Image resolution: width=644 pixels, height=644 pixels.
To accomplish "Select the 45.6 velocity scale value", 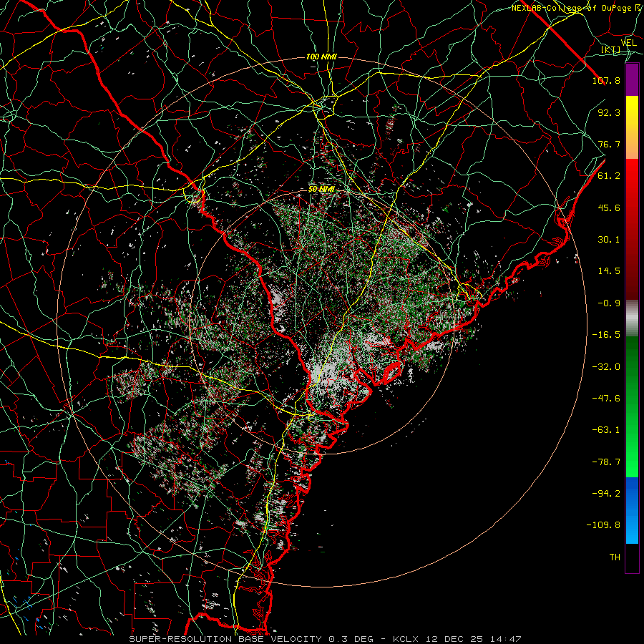I will 609,208.
